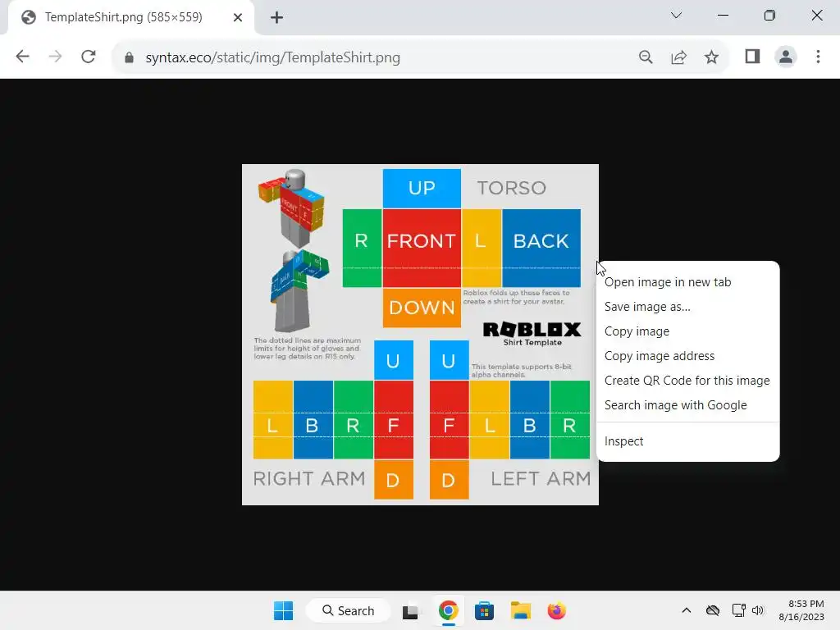
Task: Show hidden system tray icons
Action: pos(687,610)
